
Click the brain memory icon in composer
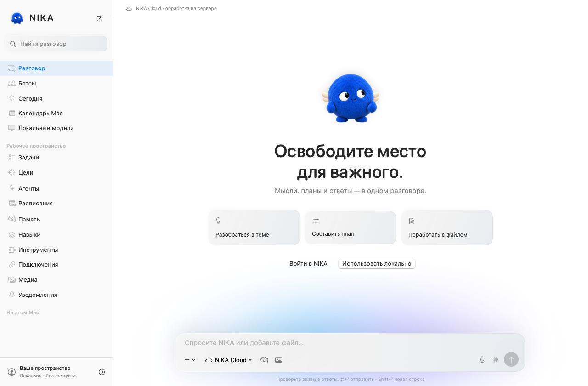(x=264, y=360)
